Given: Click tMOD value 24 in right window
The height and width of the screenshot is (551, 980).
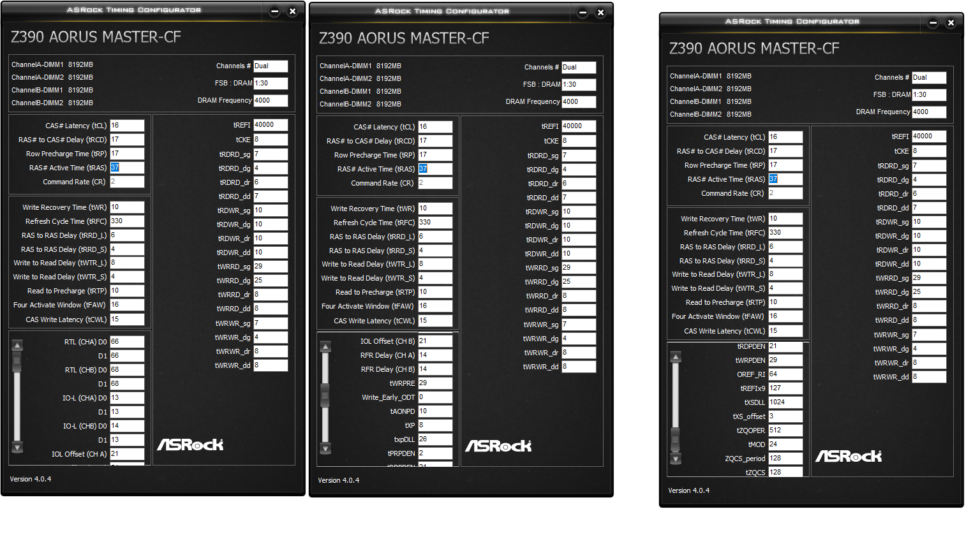Looking at the screenshot, I should (x=785, y=444).
